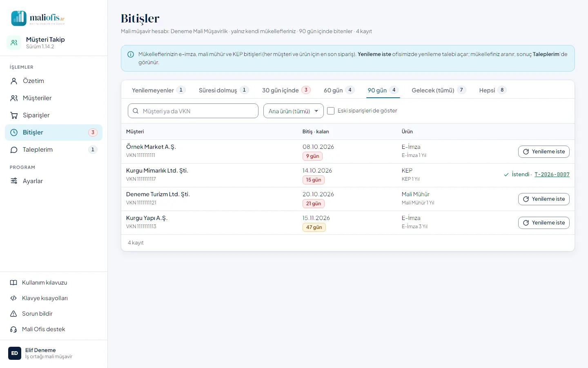Viewport: 588px width, 368px height.
Task: Click the Sorun bildir warning icon
Action: tap(13, 314)
